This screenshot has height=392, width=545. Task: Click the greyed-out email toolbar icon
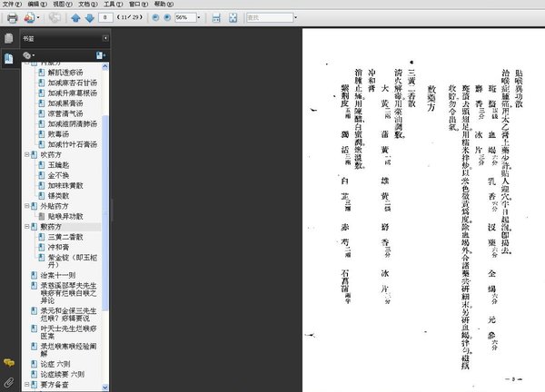click(54, 17)
